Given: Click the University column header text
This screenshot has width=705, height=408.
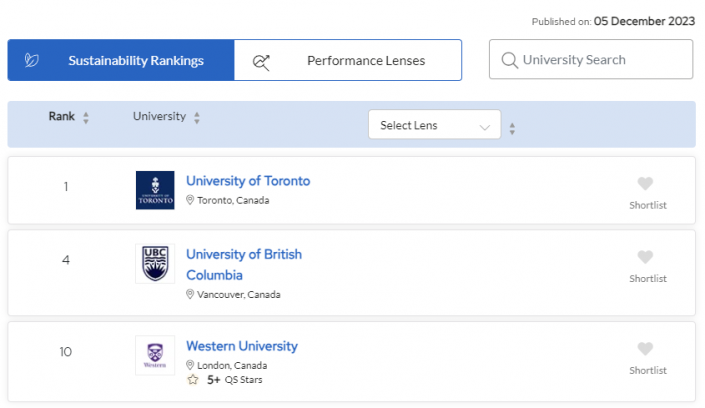Looking at the screenshot, I should pos(159,116).
